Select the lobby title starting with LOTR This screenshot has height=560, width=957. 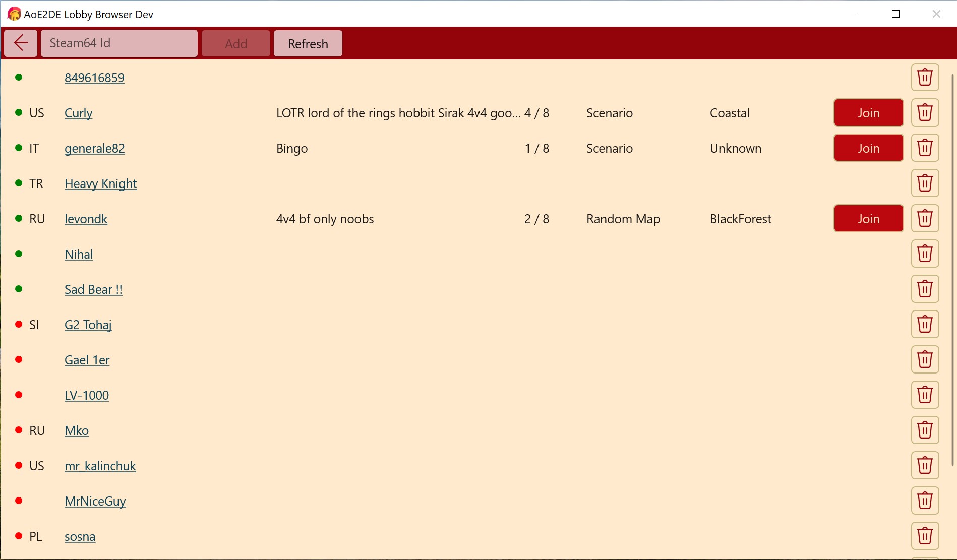point(398,113)
